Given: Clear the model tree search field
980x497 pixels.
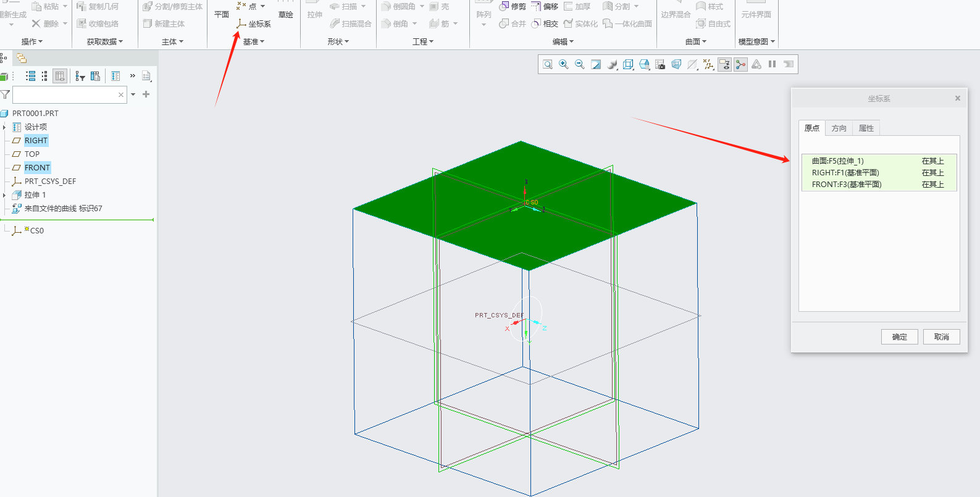Looking at the screenshot, I should tap(121, 94).
